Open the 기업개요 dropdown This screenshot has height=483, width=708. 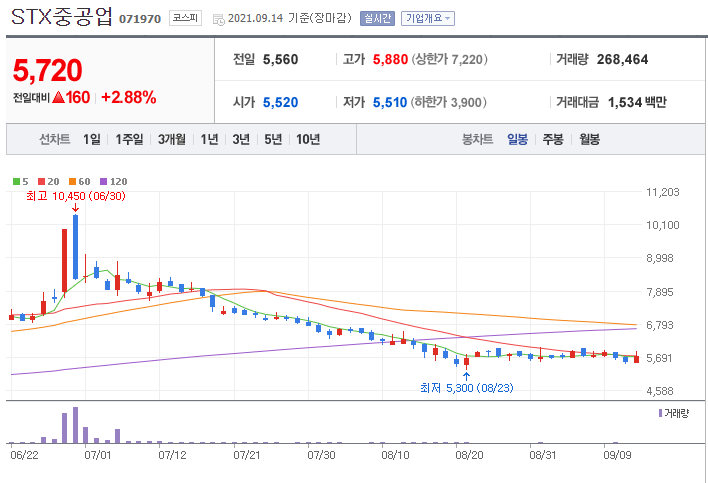click(428, 19)
